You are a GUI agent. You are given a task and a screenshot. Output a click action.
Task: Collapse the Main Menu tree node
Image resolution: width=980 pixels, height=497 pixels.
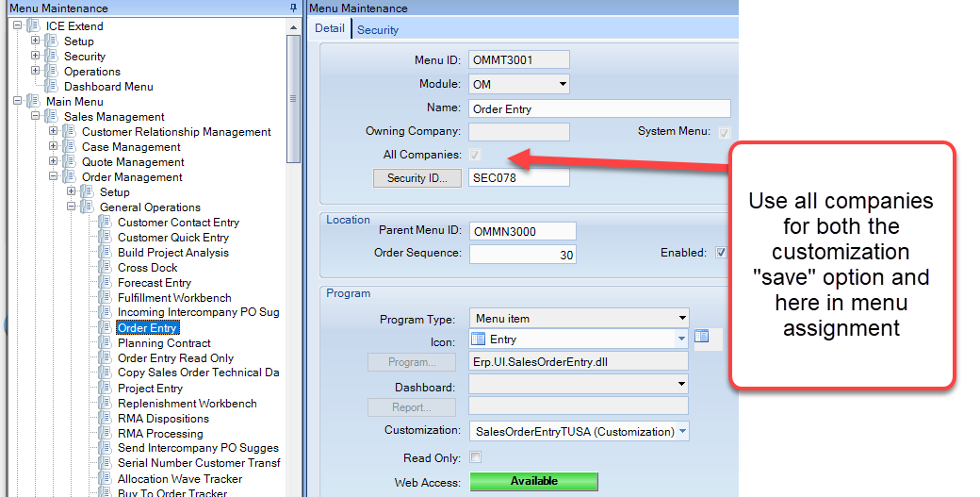(x=18, y=101)
